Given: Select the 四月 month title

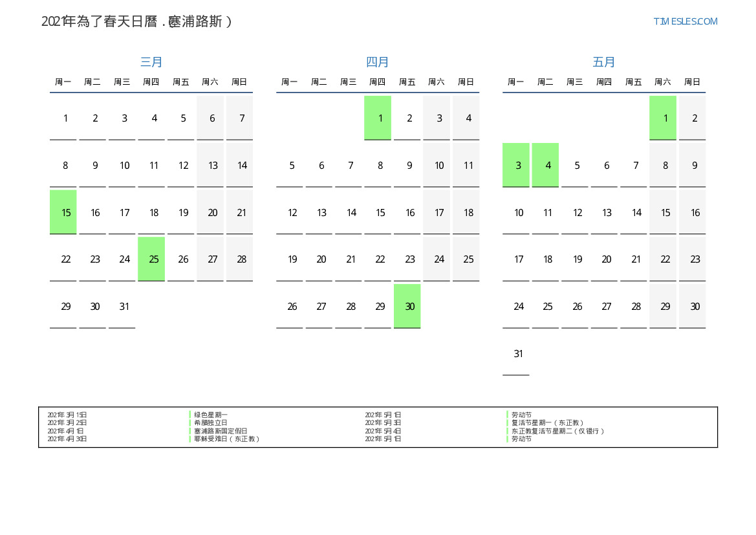Looking at the screenshot, I should 378,62.
